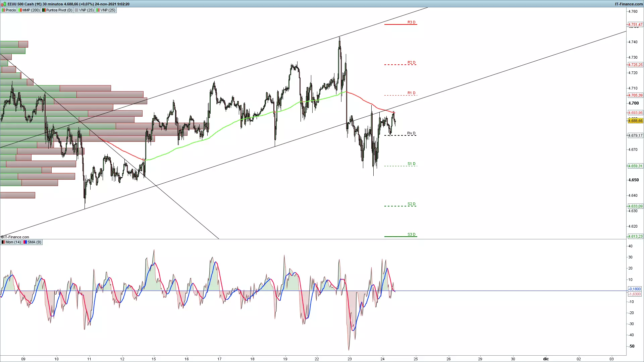Click the date label 03 on time axis
The height and width of the screenshot is (362, 644).
pos(611,359)
